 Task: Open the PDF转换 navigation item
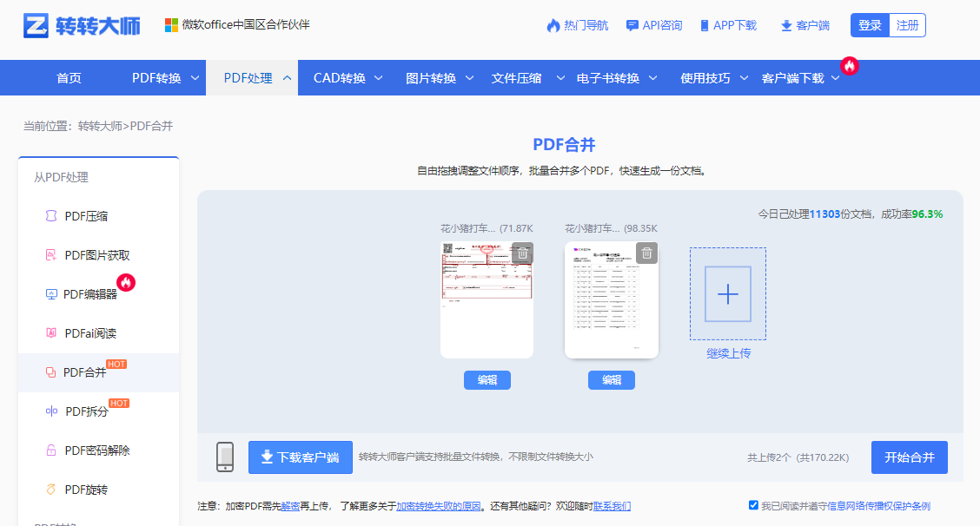coord(156,78)
